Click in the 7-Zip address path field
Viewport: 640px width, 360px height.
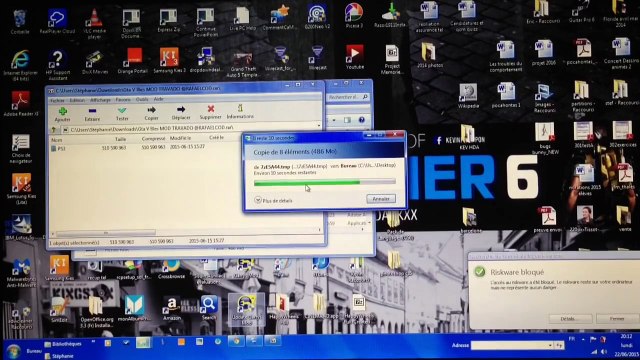(189, 128)
